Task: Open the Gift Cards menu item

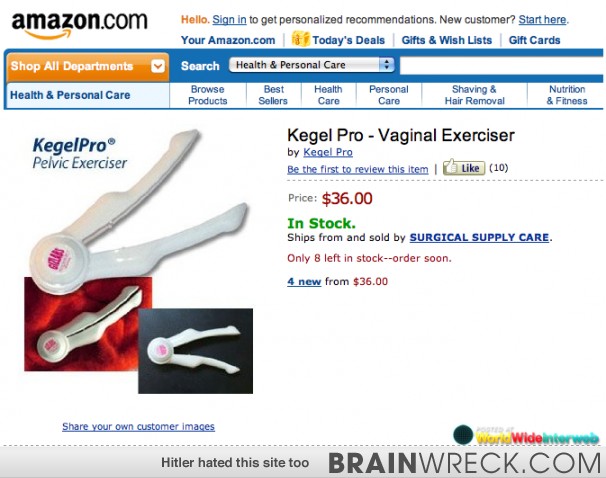Action: pos(534,40)
